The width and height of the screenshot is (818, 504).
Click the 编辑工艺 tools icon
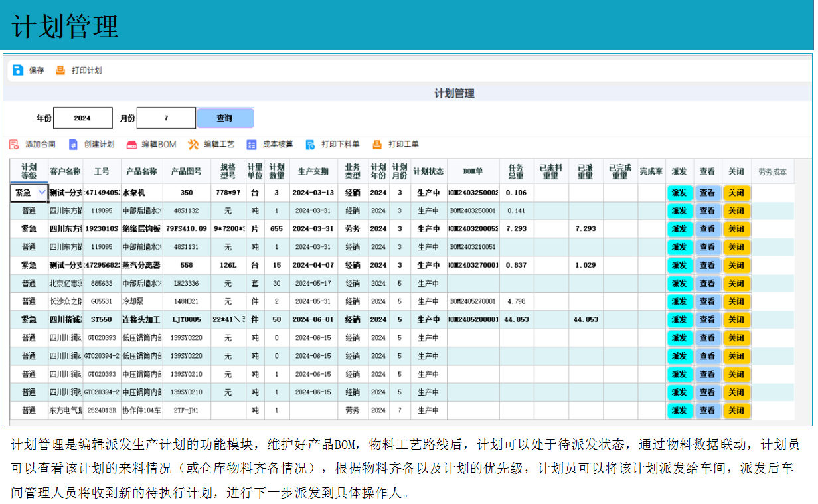(193, 145)
